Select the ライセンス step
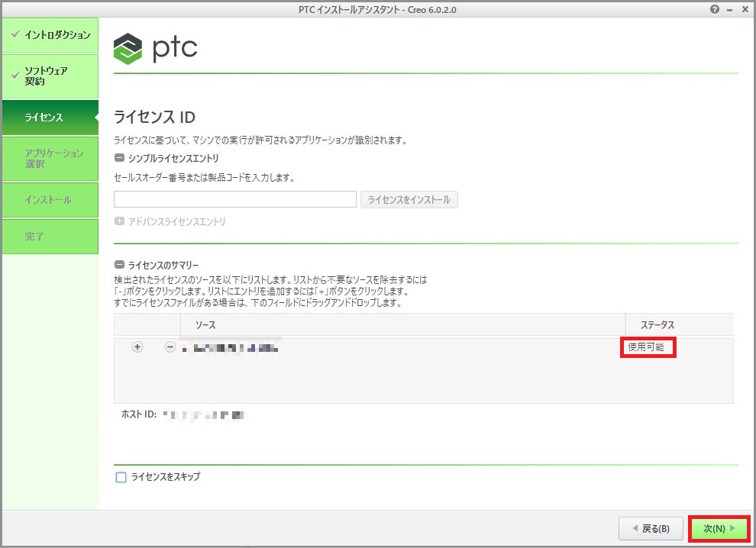Screen dimensions: 756x548 (x=50, y=118)
